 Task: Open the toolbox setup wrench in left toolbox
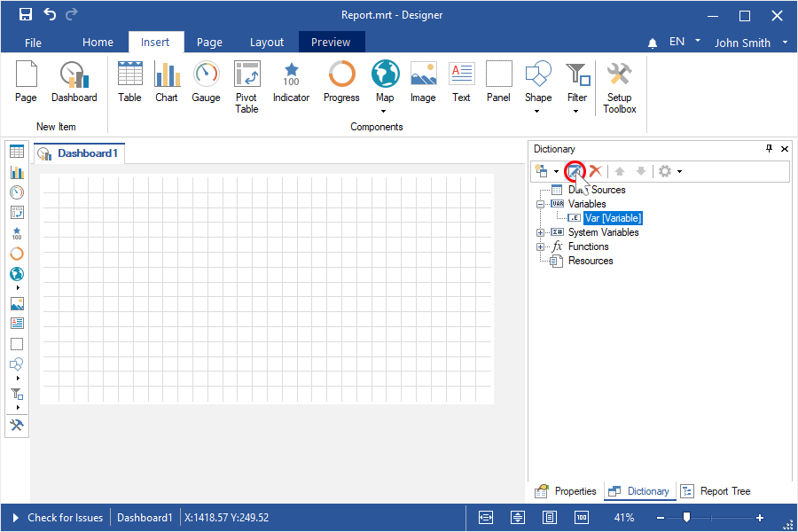[17, 425]
